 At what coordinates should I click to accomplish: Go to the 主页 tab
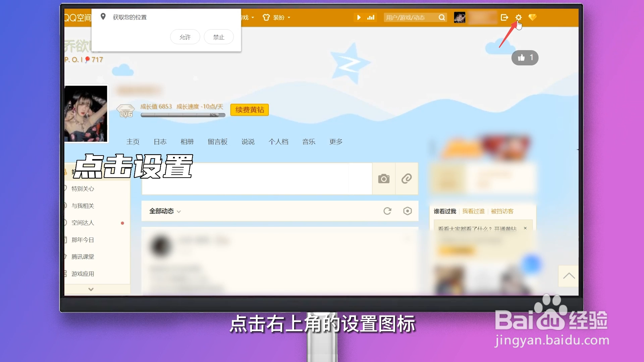pyautogui.click(x=133, y=142)
